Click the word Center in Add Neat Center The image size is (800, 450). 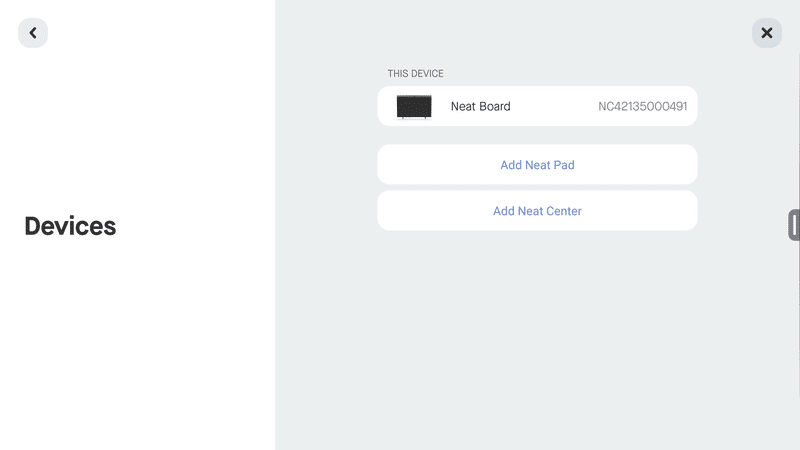[564, 211]
